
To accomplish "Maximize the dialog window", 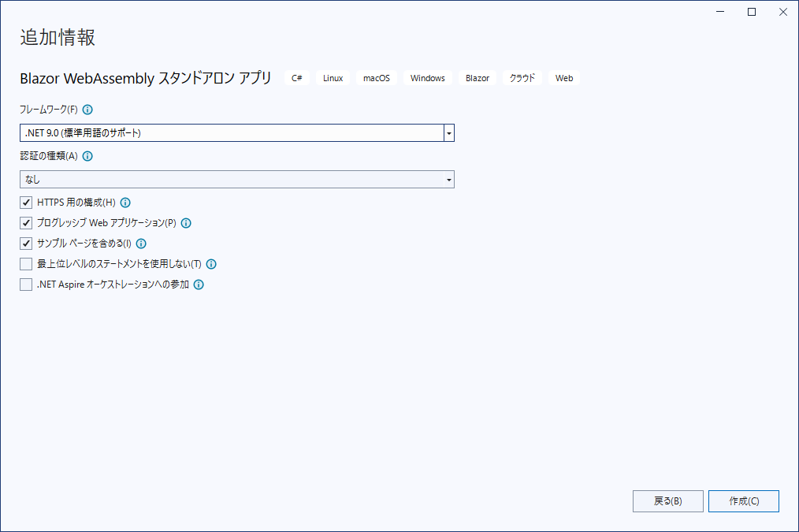I will click(752, 12).
